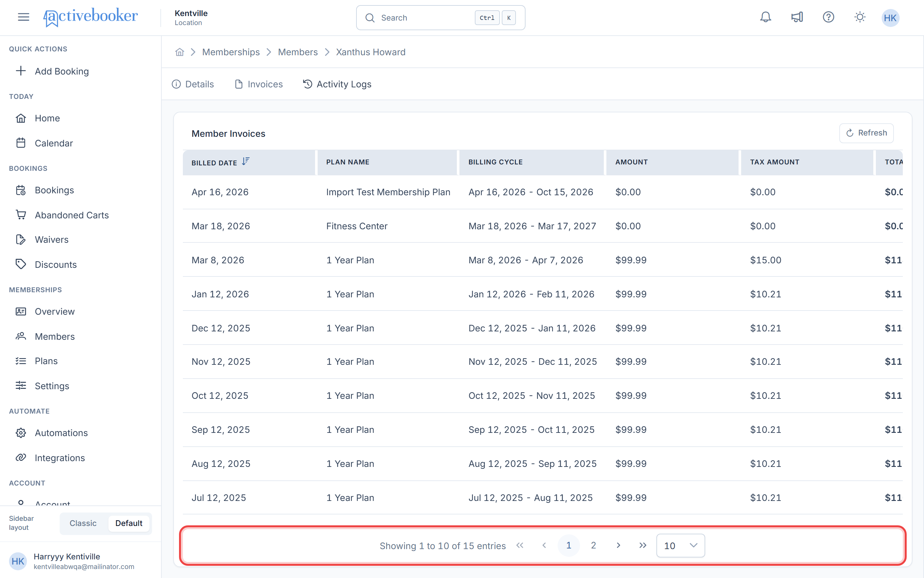The image size is (924, 578).
Task: Open Memberships breadcrumb link
Action: (x=231, y=52)
